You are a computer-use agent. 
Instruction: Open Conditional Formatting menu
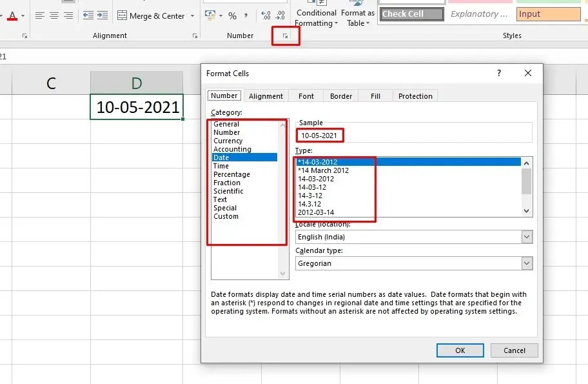(x=316, y=17)
